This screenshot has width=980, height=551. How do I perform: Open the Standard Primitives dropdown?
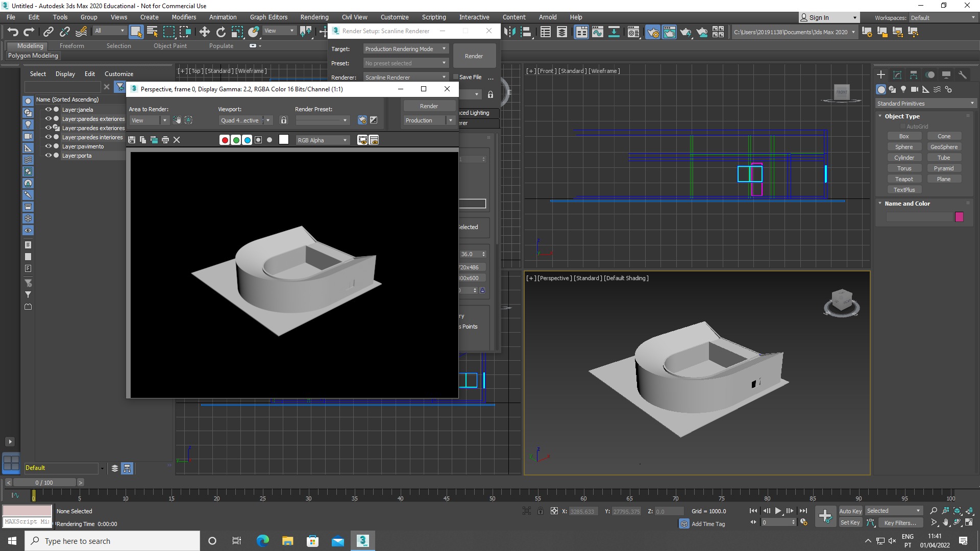[925, 104]
